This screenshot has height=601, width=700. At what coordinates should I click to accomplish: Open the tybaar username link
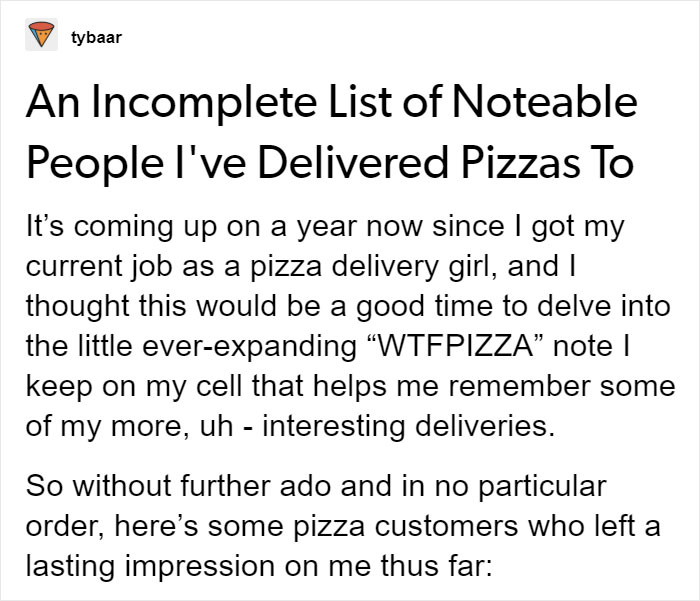(96, 38)
